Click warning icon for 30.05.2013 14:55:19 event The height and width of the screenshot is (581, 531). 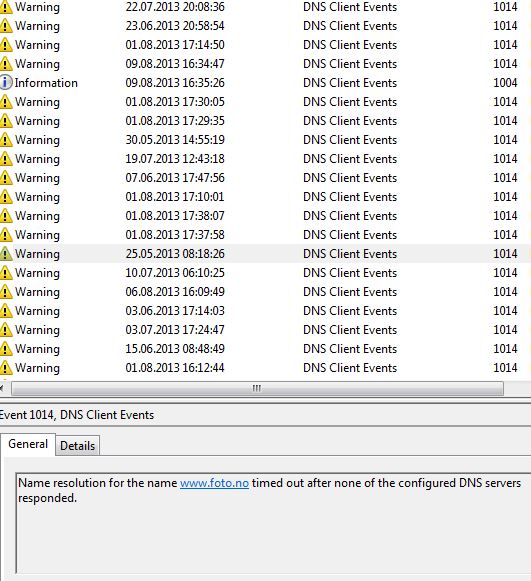pos(6,140)
